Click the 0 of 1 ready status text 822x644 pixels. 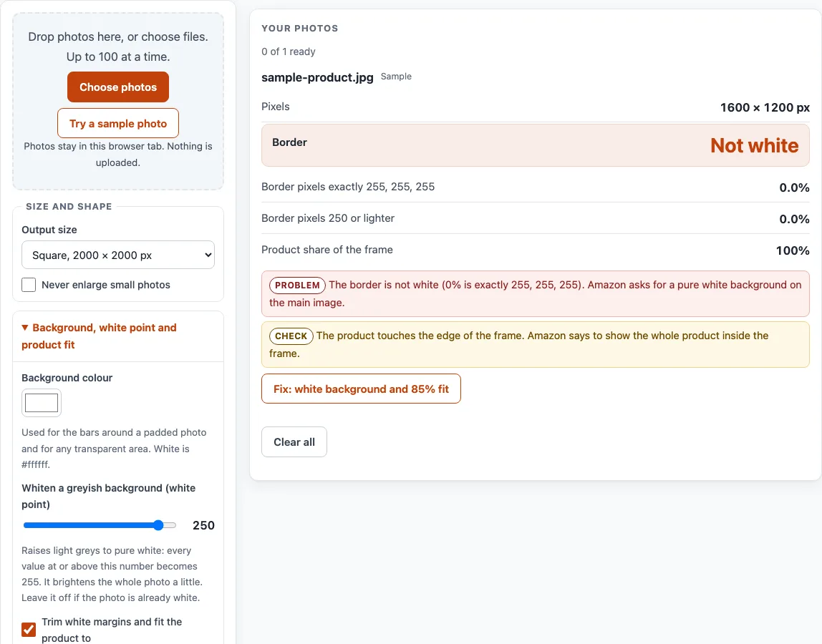tap(289, 52)
